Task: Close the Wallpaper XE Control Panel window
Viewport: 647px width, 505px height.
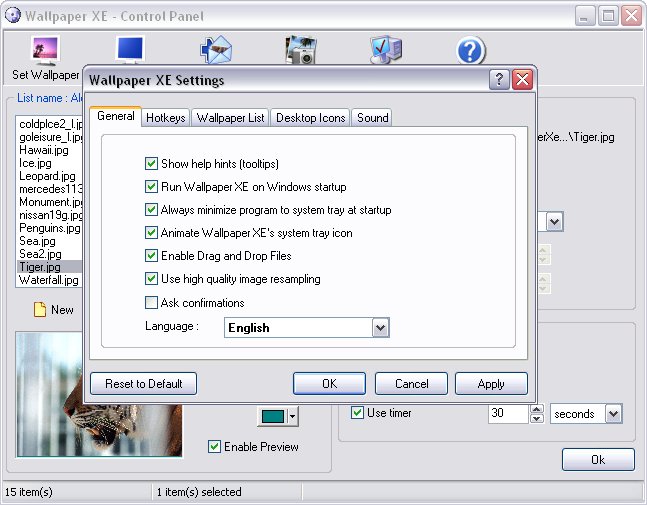Action: coord(632,16)
